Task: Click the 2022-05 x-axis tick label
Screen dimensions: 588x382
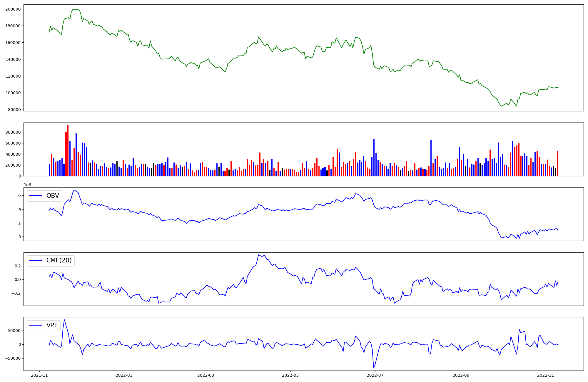Action: pos(290,375)
